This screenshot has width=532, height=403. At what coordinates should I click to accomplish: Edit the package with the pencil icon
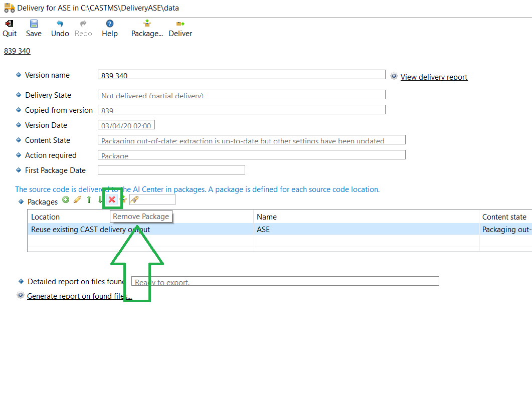77,200
